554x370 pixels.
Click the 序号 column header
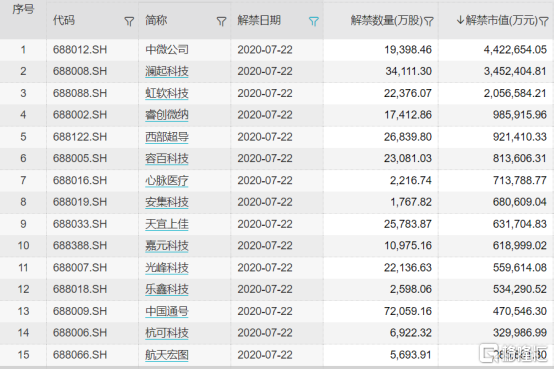pyautogui.click(x=23, y=9)
